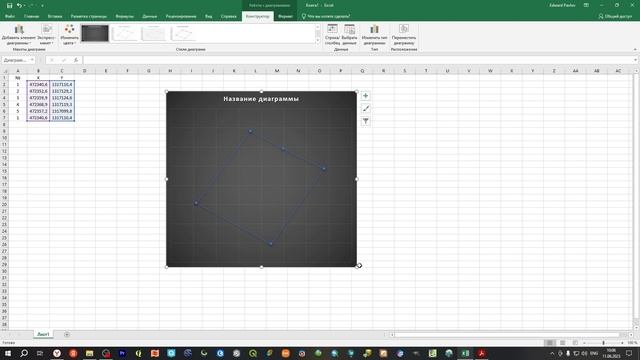Image resolution: width=640 pixels, height=360 pixels.
Task: Switch to the Формулы ribbon tab
Action: [x=124, y=16]
